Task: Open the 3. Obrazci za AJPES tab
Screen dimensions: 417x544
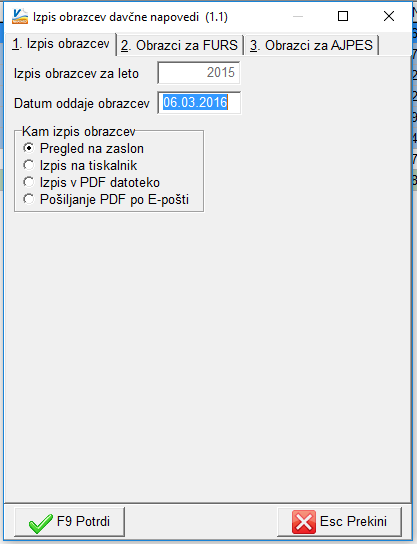Action: pyautogui.click(x=312, y=45)
